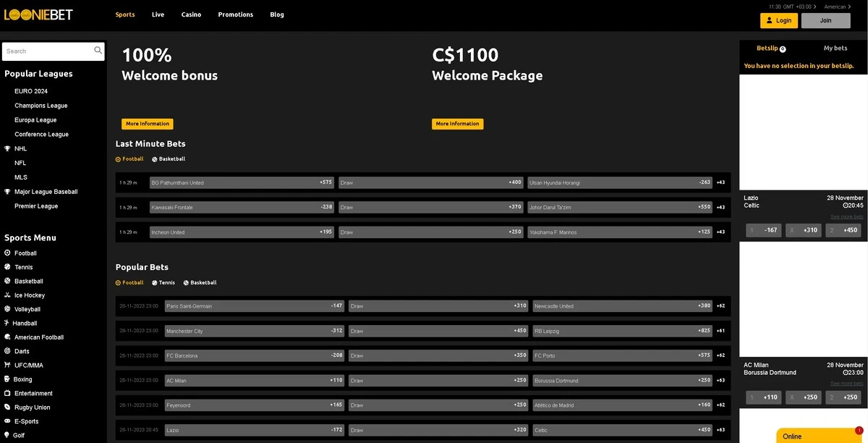
Task: Bet on Paris Saint-Germain at -147
Action: point(255,305)
